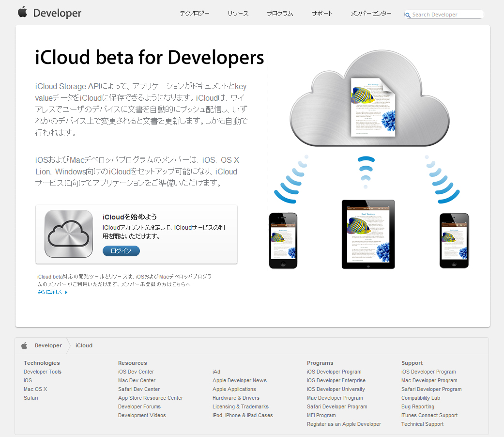
Task: Open Mac Developer Program under Programs
Action: [x=335, y=398]
